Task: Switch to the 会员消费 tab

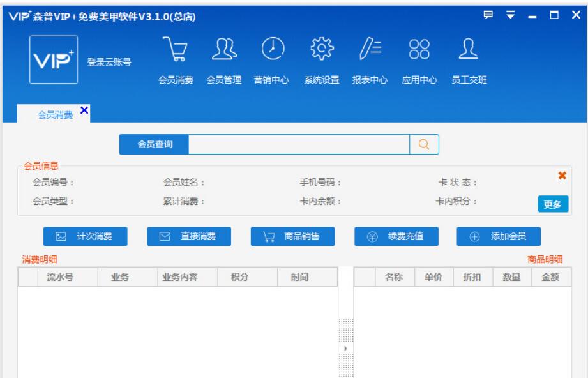Action: (x=55, y=115)
